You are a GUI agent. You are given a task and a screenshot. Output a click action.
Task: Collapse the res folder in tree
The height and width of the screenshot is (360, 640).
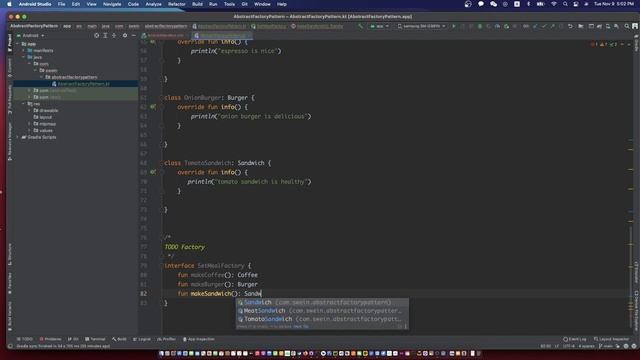[x=24, y=104]
